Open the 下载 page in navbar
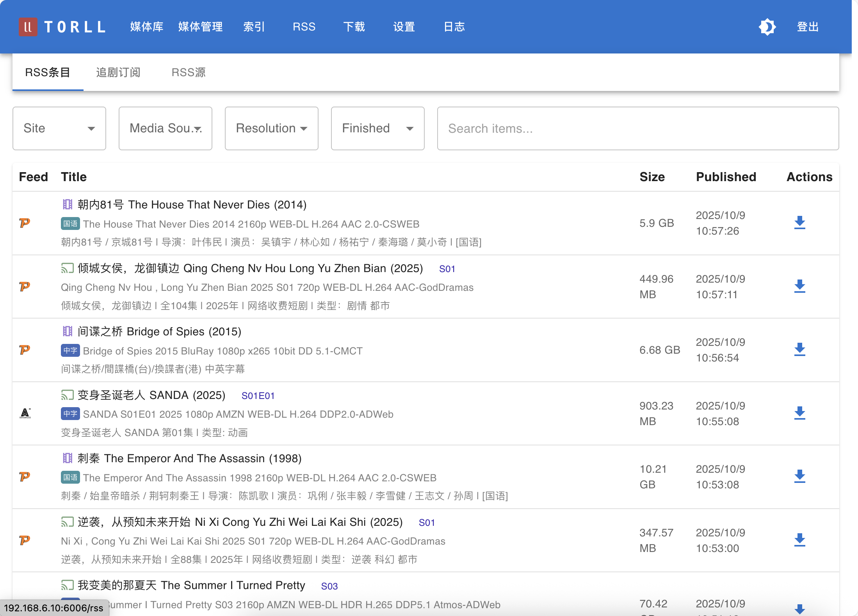The image size is (858, 616). tap(354, 27)
